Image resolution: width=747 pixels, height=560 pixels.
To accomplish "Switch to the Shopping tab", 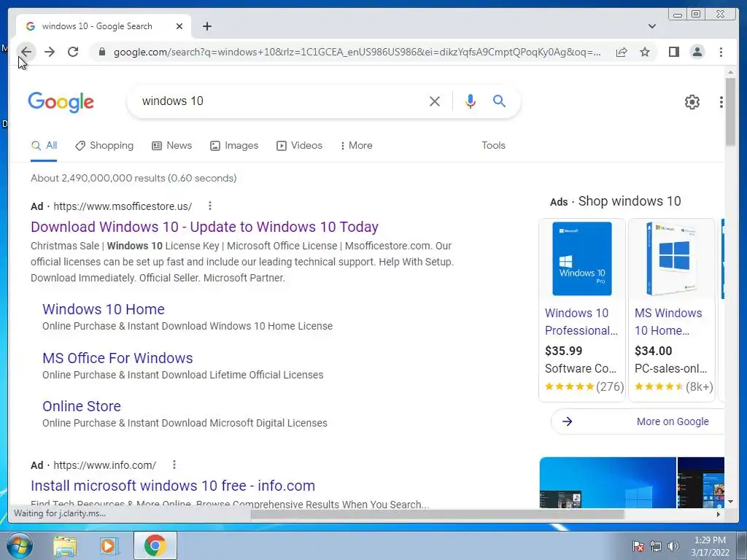I will [x=104, y=146].
